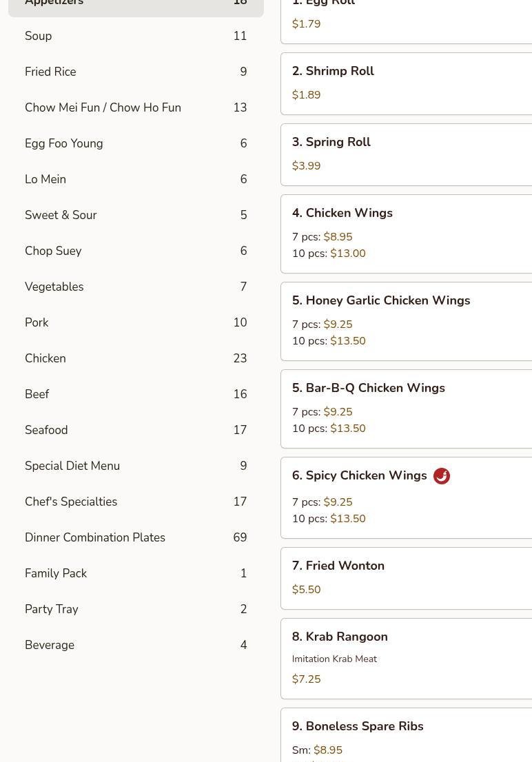Select the Bar-B-Q Chicken Wings item
This screenshot has height=762, width=532.
(407, 409)
